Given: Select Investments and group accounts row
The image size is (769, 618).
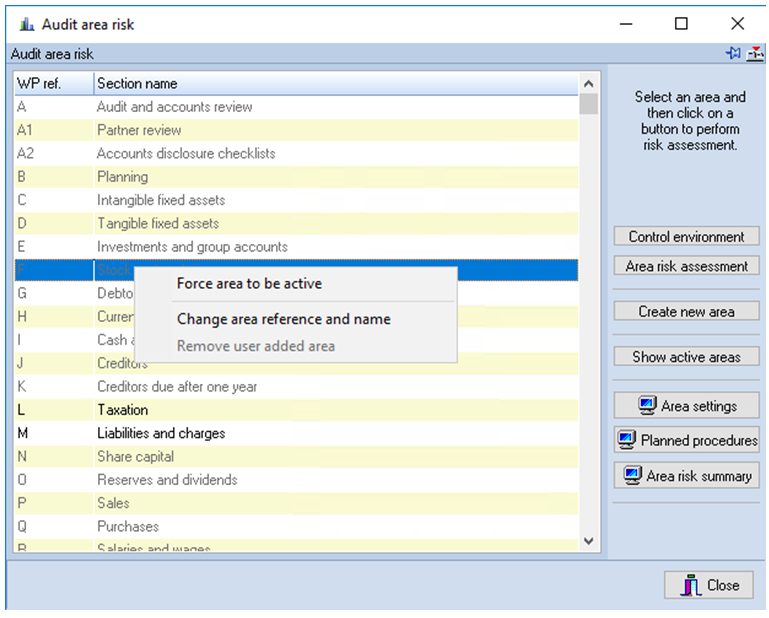Looking at the screenshot, I should (296, 247).
